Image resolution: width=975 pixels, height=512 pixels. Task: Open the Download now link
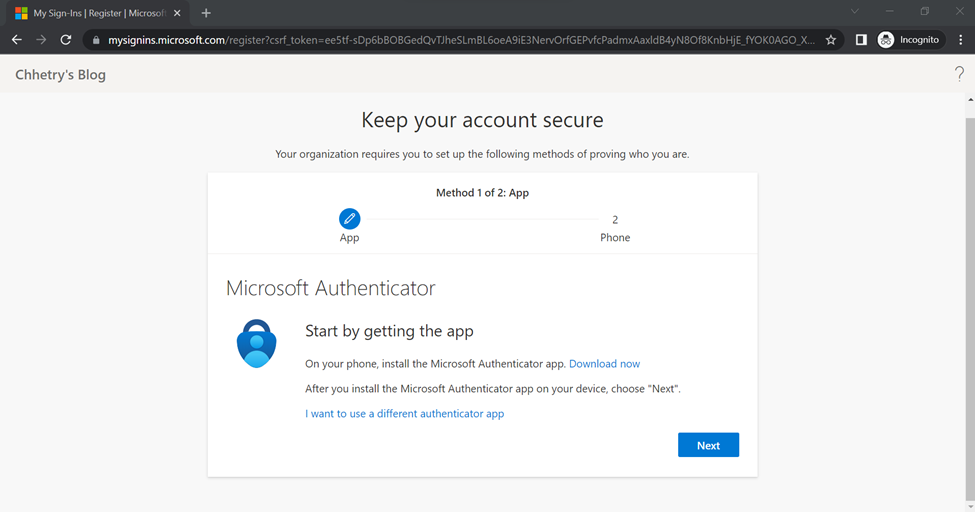(604, 364)
